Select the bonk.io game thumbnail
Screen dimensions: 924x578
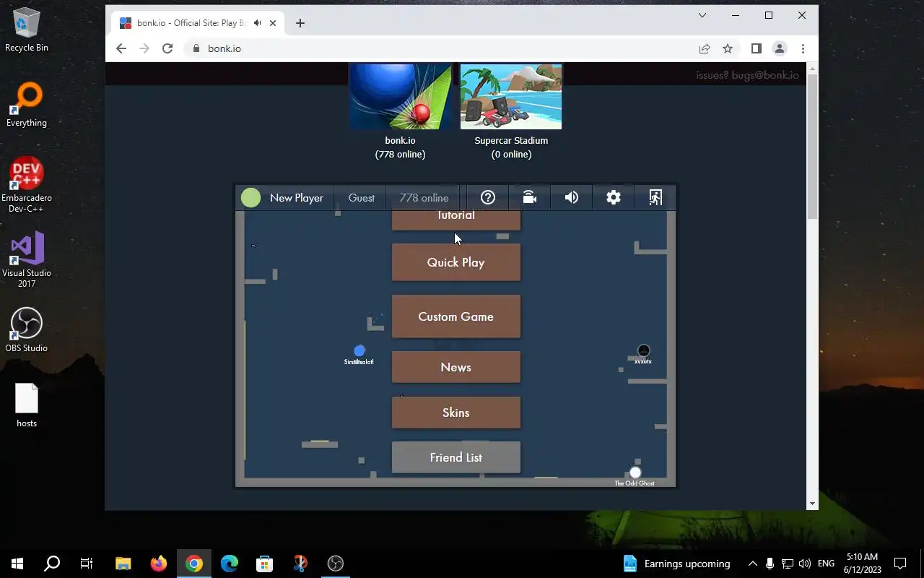400,97
